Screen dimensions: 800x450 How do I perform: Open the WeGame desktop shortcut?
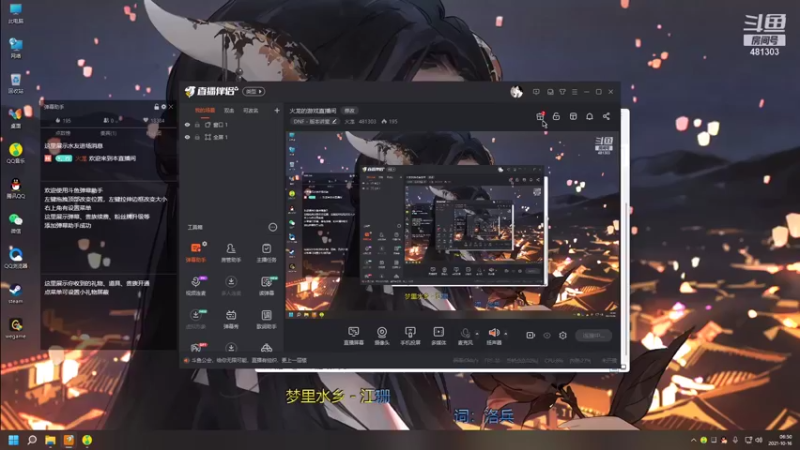click(x=16, y=328)
